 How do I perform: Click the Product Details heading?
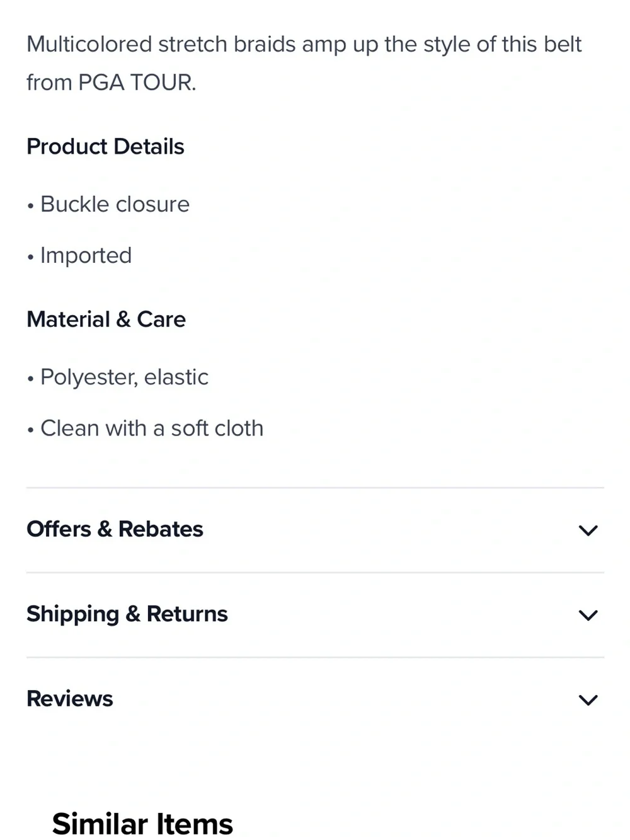click(105, 147)
